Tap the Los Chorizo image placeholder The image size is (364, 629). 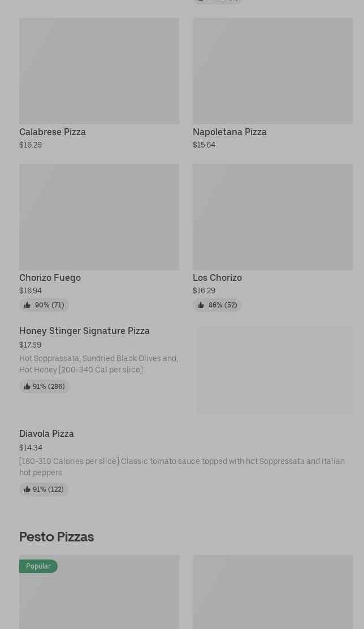click(x=272, y=217)
